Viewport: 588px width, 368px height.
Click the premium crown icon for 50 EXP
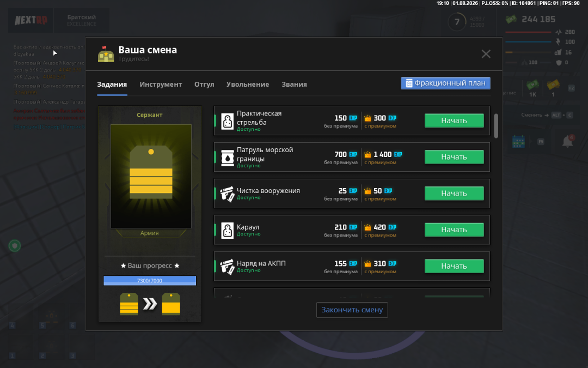(367, 191)
